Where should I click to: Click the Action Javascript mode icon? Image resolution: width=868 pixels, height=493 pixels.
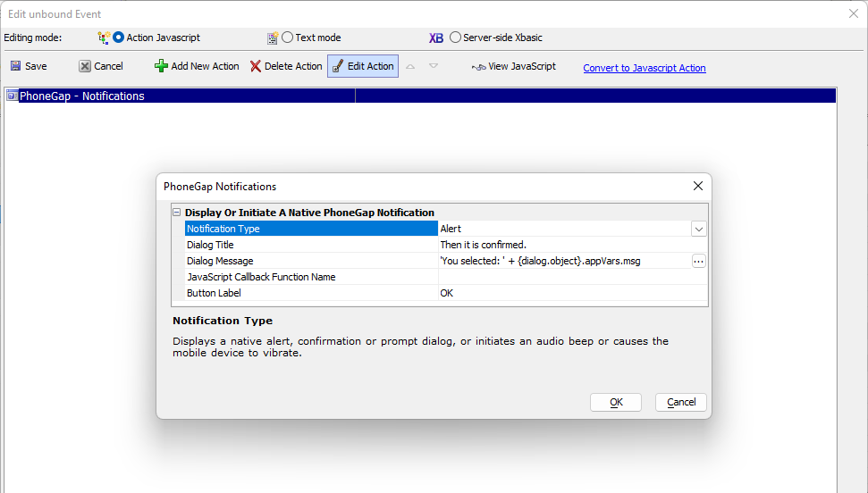[x=104, y=38]
